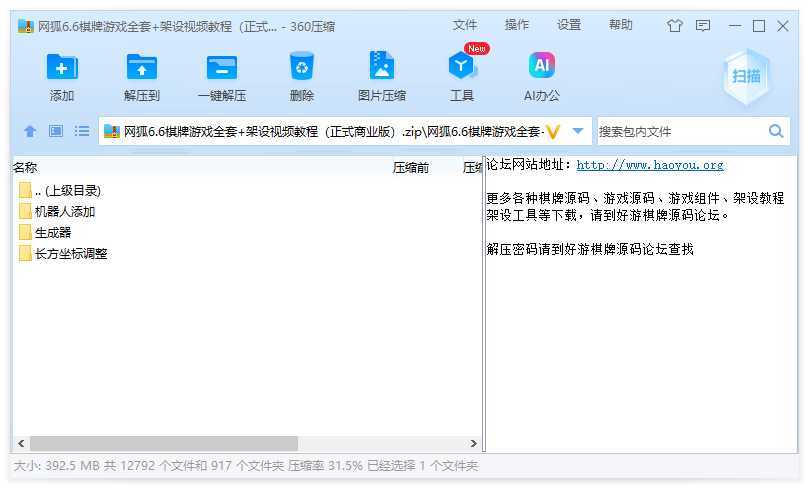Screen dimensions: 809x488
Task: Click the 一键解压 one-click extract icon
Action: [x=221, y=68]
